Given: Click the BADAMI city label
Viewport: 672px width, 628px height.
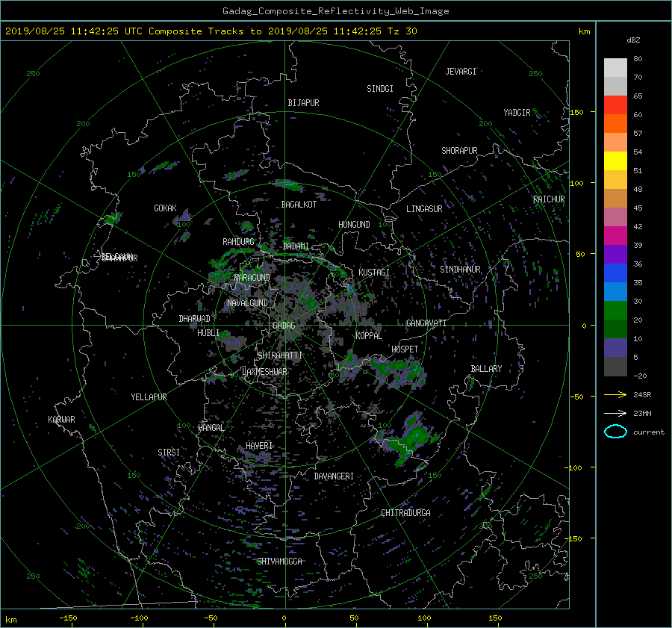Looking at the screenshot, I should [296, 246].
